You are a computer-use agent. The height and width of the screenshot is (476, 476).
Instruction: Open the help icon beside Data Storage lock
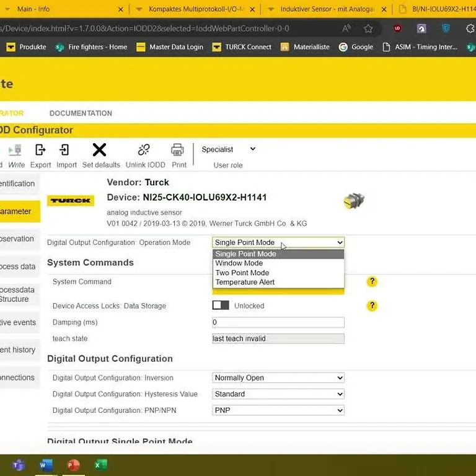pyautogui.click(x=372, y=306)
